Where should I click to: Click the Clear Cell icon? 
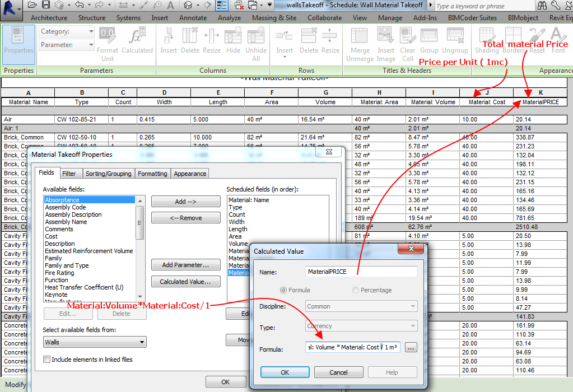407,36
